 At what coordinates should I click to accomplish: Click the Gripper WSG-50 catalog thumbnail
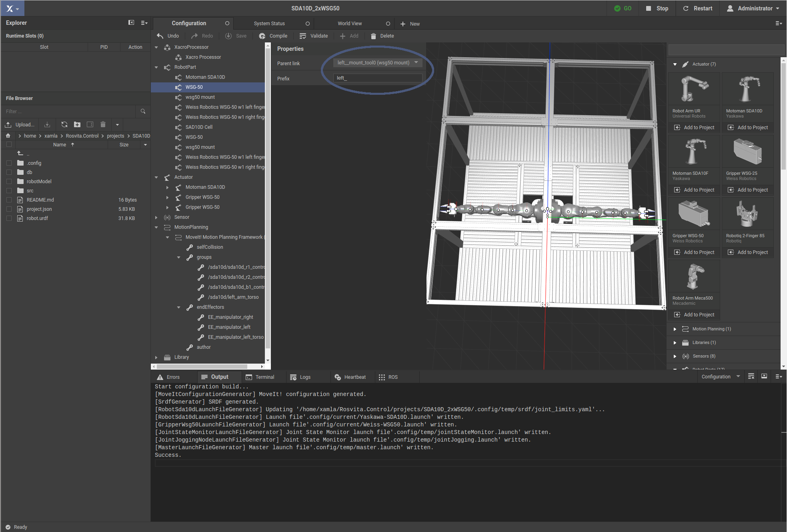pos(694,214)
